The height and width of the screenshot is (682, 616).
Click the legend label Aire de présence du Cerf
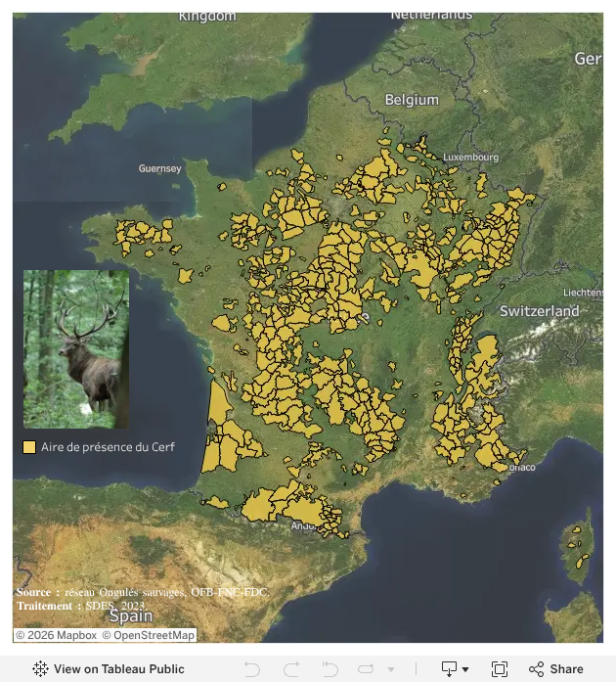108,447
